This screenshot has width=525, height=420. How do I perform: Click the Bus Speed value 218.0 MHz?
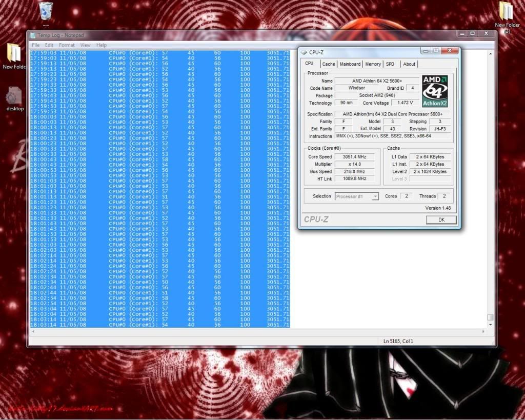(x=355, y=171)
